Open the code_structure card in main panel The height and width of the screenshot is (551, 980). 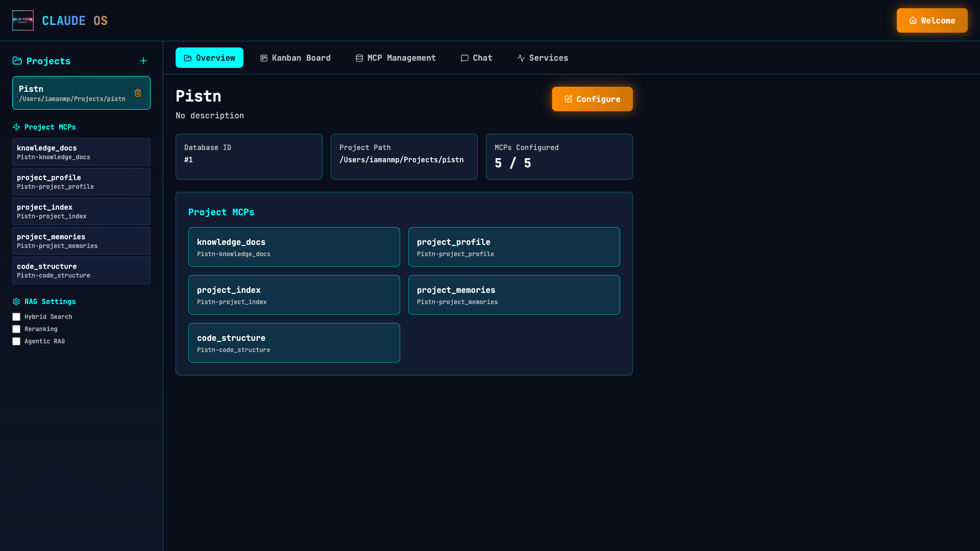(x=294, y=343)
